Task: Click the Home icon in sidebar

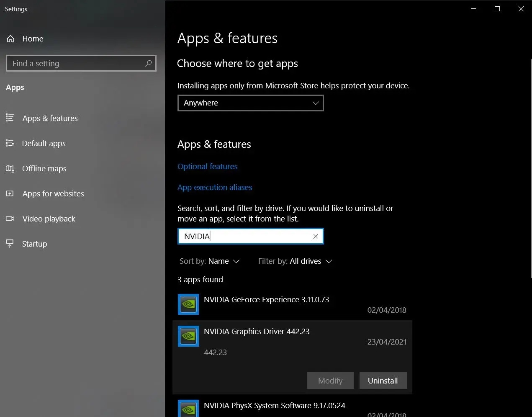Action: [x=10, y=39]
